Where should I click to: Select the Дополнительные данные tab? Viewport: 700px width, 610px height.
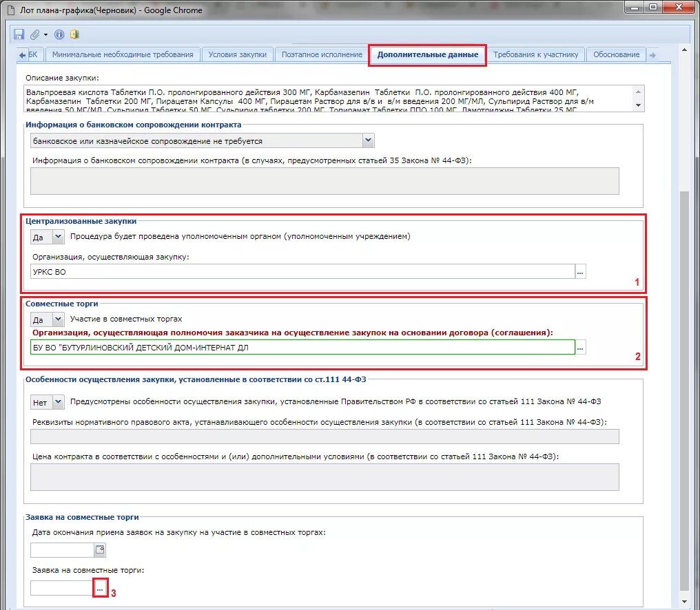click(x=428, y=55)
